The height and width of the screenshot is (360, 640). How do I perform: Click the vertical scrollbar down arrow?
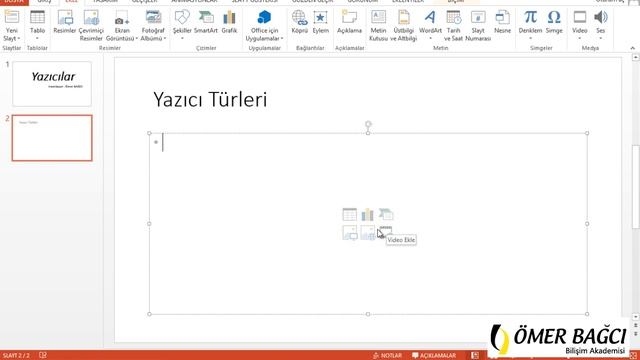point(636,317)
